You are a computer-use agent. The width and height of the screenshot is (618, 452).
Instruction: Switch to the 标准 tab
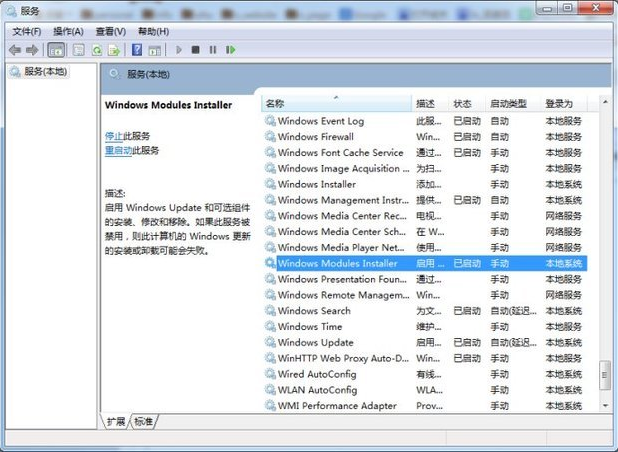click(144, 422)
